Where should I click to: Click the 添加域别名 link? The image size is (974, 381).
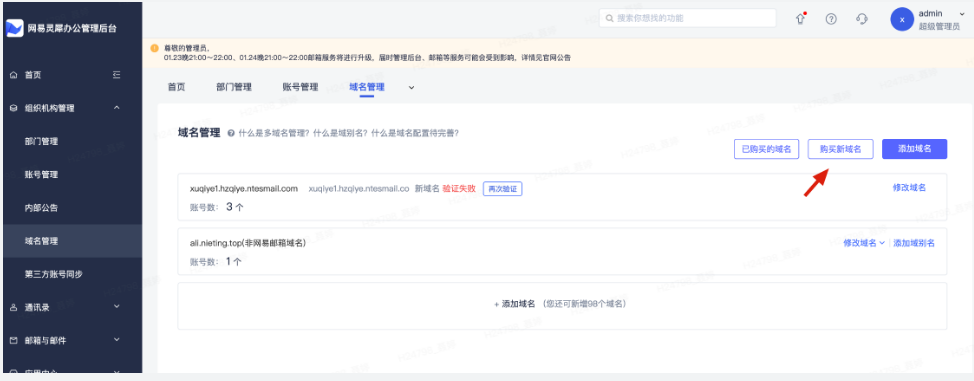(x=914, y=243)
